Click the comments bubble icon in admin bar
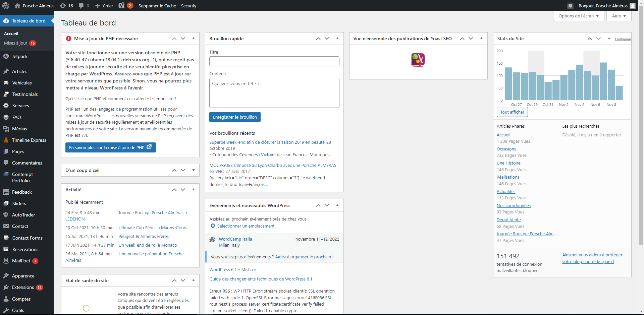Screen dimensions: 644x315 (81, 6)
